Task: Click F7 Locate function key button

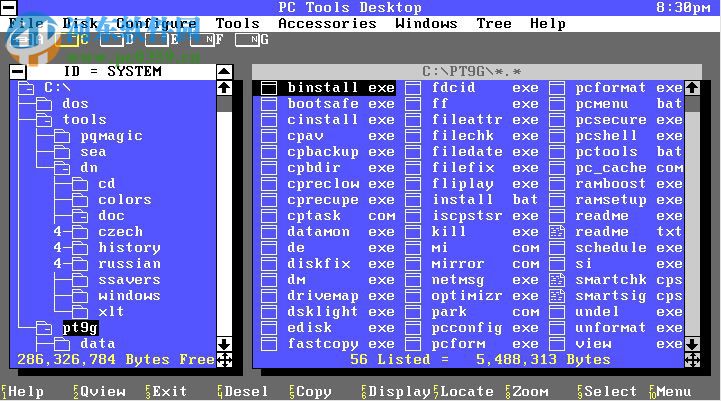Action: point(464,392)
